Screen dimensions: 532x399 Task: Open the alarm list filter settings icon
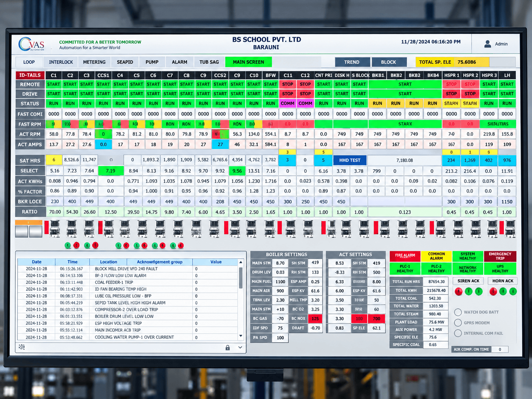click(x=22, y=347)
